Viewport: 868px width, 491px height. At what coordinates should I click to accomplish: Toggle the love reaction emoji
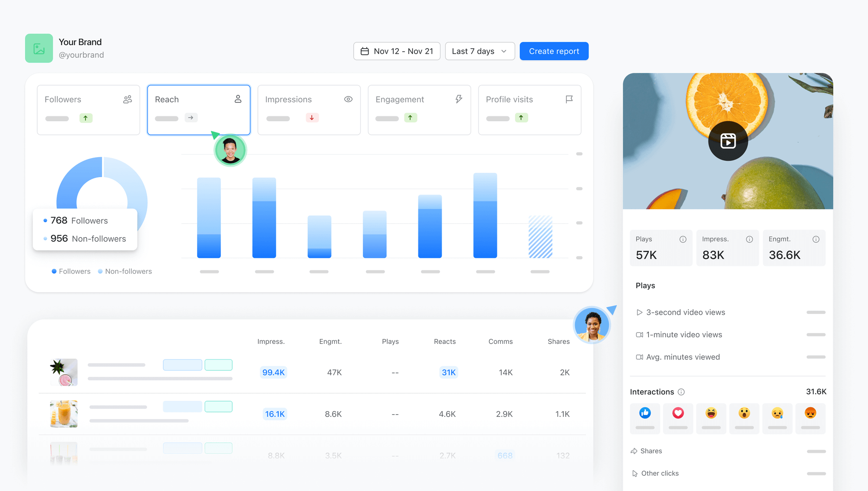point(678,413)
